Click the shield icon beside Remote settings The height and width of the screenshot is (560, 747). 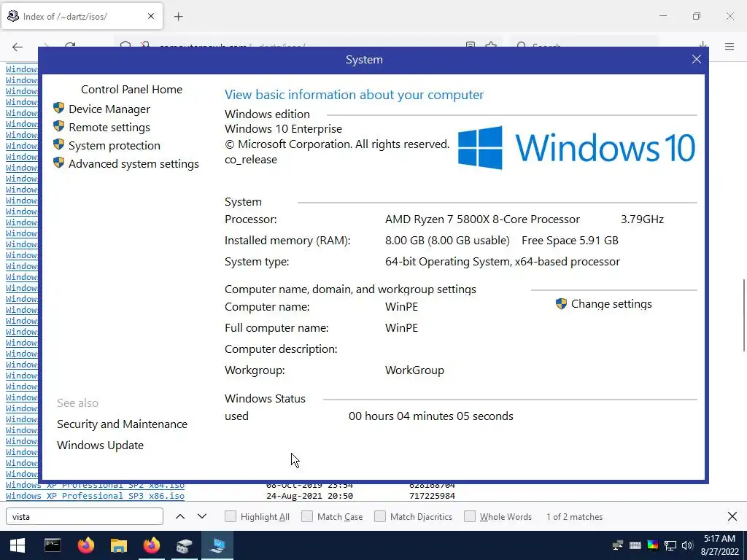(x=58, y=126)
